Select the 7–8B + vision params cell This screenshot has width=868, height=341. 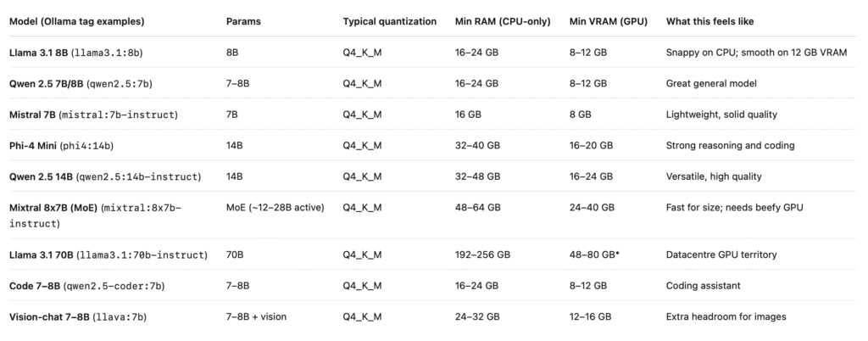click(256, 317)
